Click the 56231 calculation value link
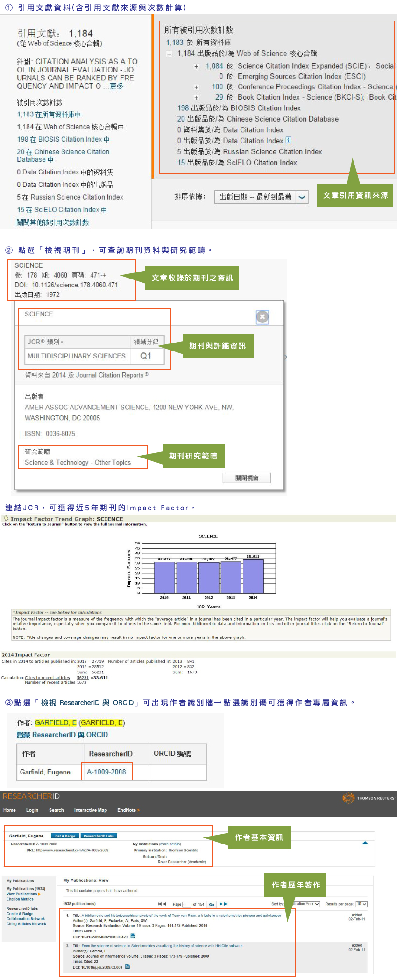 (x=83, y=678)
